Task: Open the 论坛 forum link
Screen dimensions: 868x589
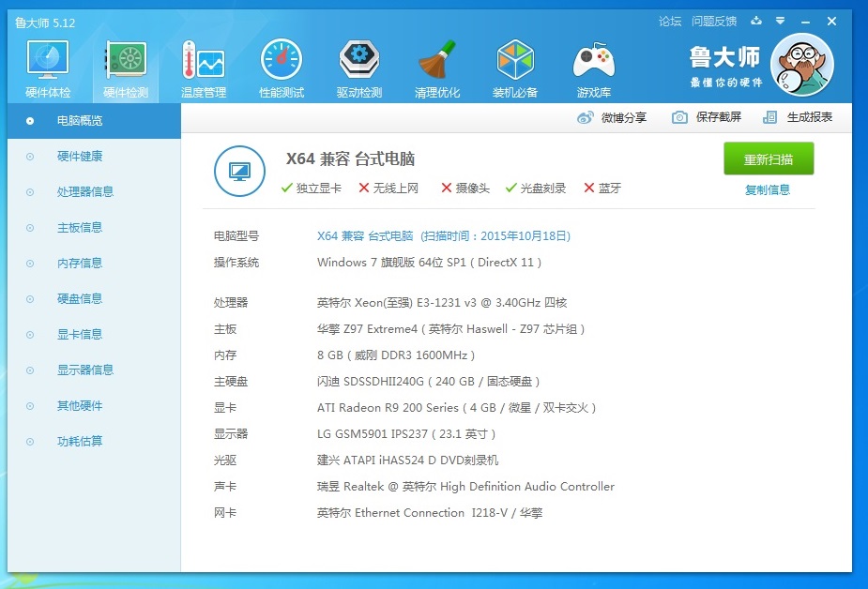Action: click(x=670, y=21)
